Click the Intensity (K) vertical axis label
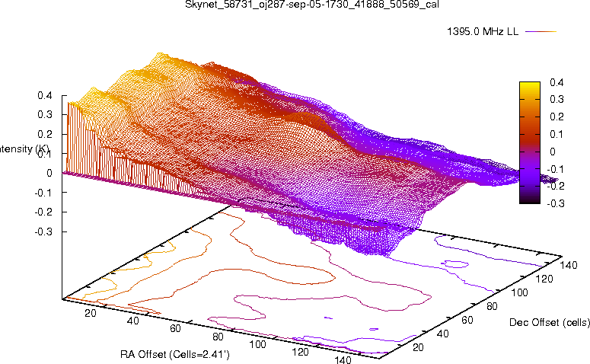 [25, 149]
